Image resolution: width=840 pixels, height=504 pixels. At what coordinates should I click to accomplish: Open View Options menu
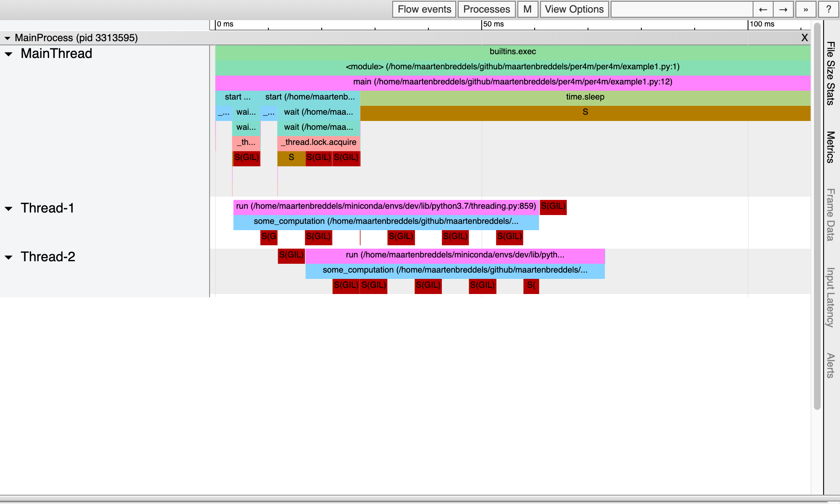574,9
